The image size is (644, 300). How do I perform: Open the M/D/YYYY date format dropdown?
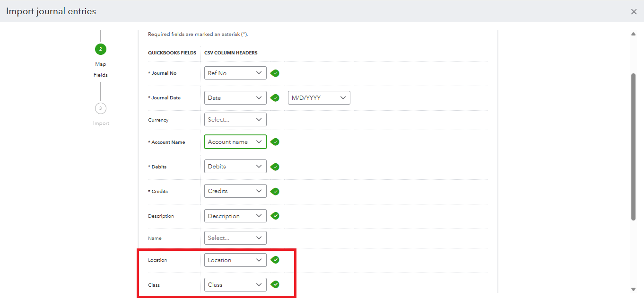coord(319,98)
